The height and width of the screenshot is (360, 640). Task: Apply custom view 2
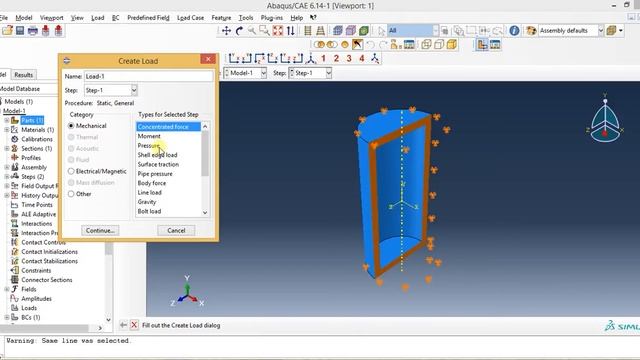pyautogui.click(x=336, y=58)
